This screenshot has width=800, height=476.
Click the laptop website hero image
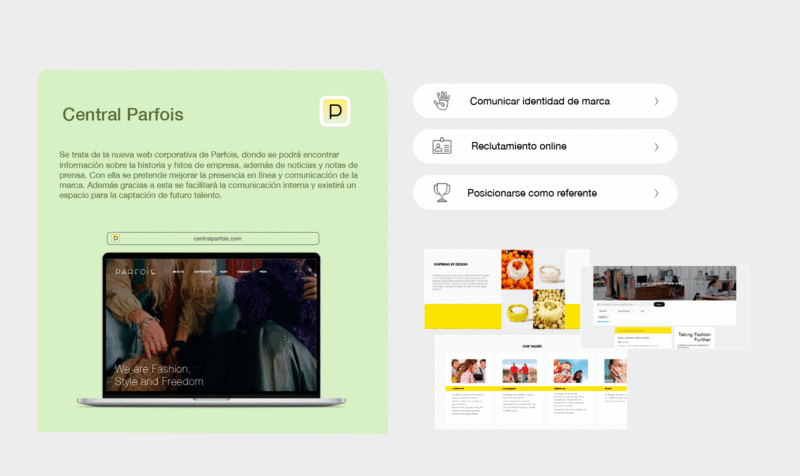point(211,325)
